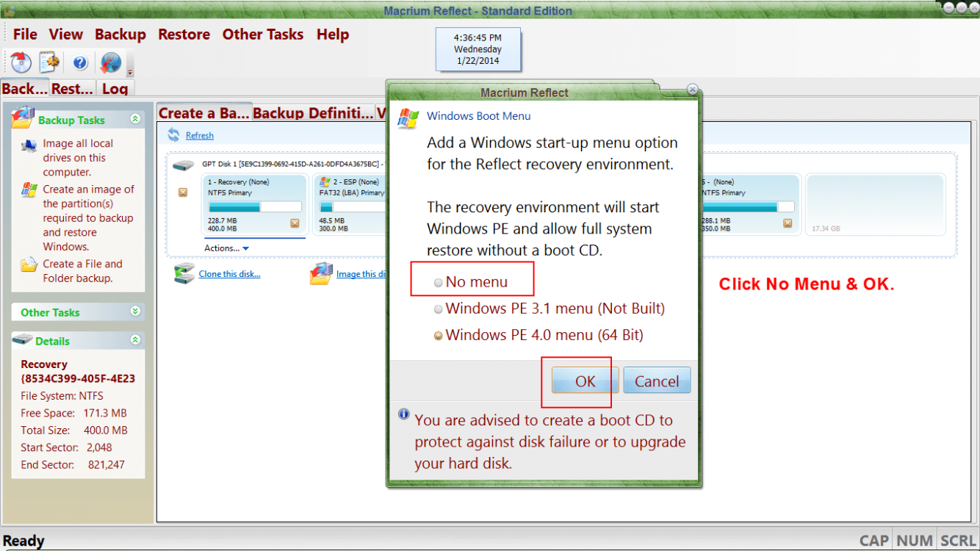The image size is (980, 551).
Task: Click the date and time clock widget
Action: pos(478,49)
